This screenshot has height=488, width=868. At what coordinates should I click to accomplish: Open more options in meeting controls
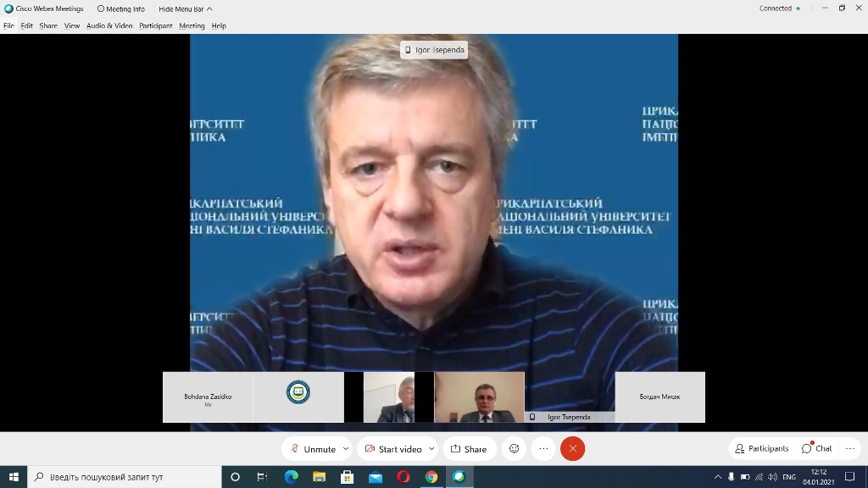click(543, 449)
